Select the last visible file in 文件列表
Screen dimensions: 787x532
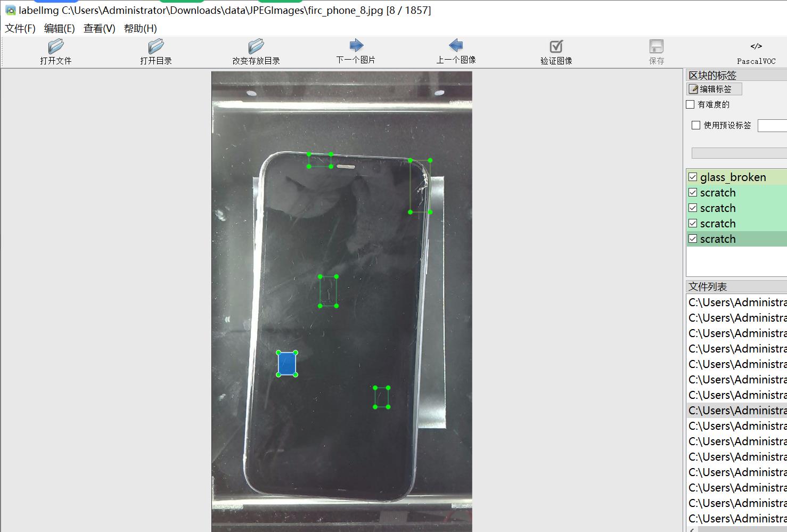click(x=736, y=519)
